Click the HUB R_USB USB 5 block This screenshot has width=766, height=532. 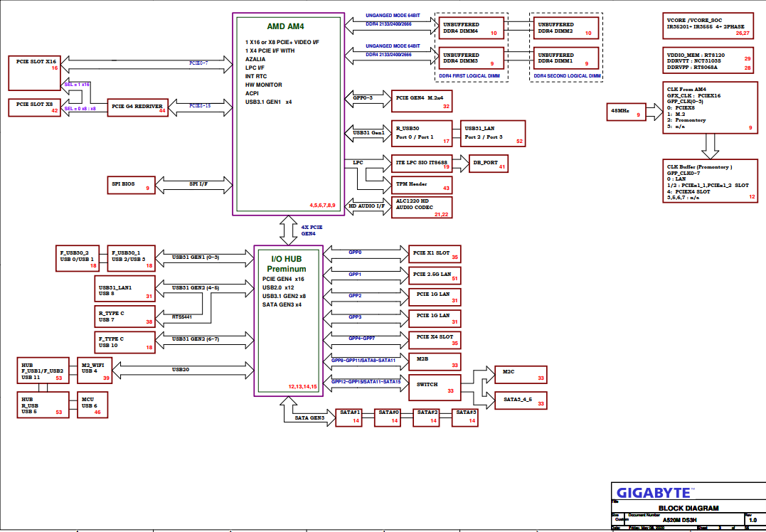pyautogui.click(x=43, y=405)
